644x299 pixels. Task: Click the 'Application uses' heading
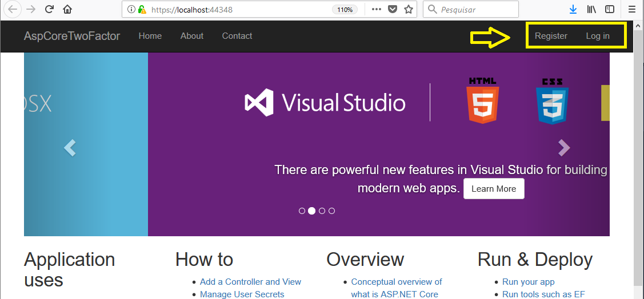click(x=69, y=270)
